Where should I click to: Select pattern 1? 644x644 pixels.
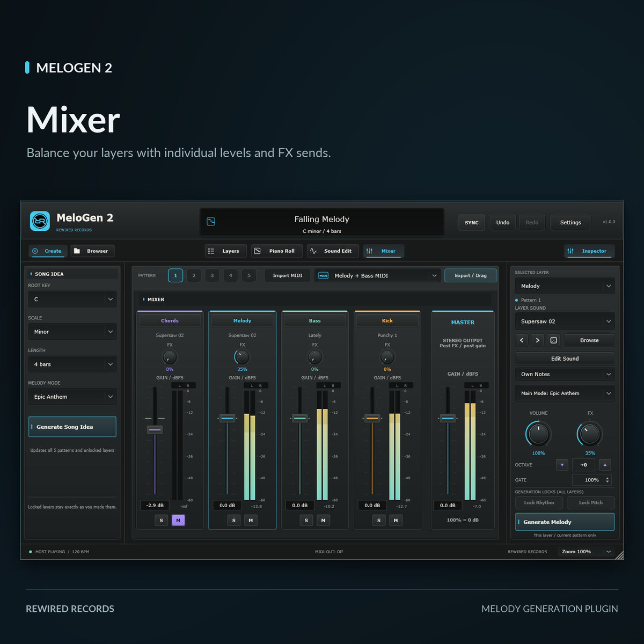pos(175,275)
